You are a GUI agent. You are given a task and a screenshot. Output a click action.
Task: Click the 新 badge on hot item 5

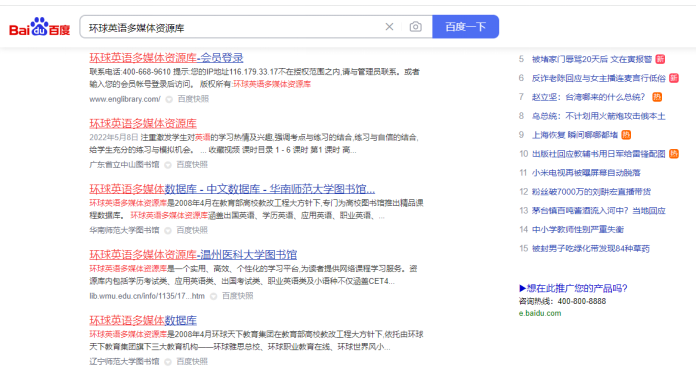tap(660, 59)
